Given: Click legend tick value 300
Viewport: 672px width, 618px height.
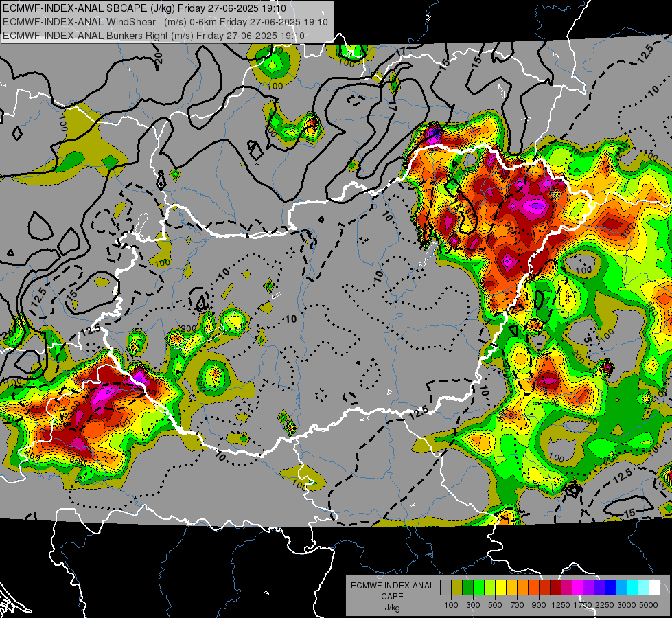Looking at the screenshot, I should pos(473,605).
